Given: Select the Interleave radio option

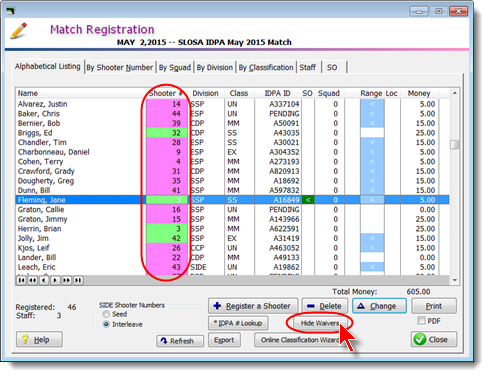Looking at the screenshot, I should point(106,324).
